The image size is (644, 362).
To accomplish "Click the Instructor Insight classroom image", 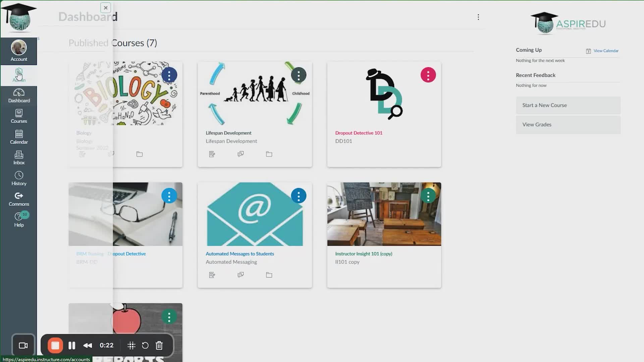I will [x=384, y=214].
